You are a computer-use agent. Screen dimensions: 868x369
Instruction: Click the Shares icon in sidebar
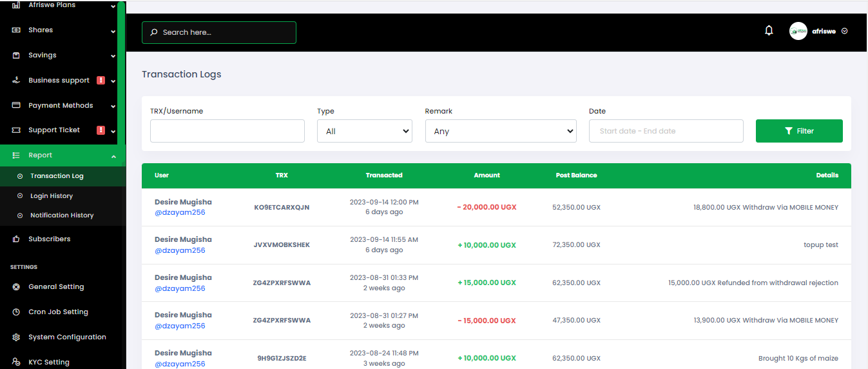[x=16, y=30]
